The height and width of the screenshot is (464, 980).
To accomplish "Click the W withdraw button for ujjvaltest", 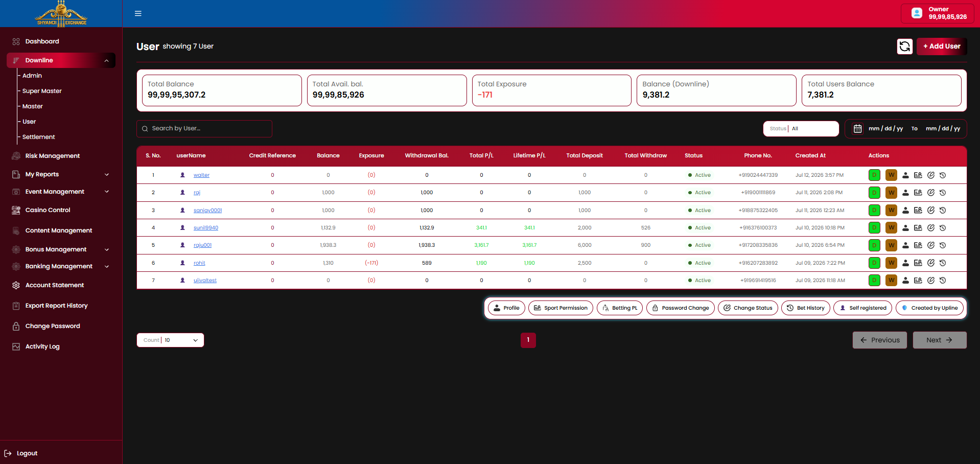I will click(x=891, y=280).
